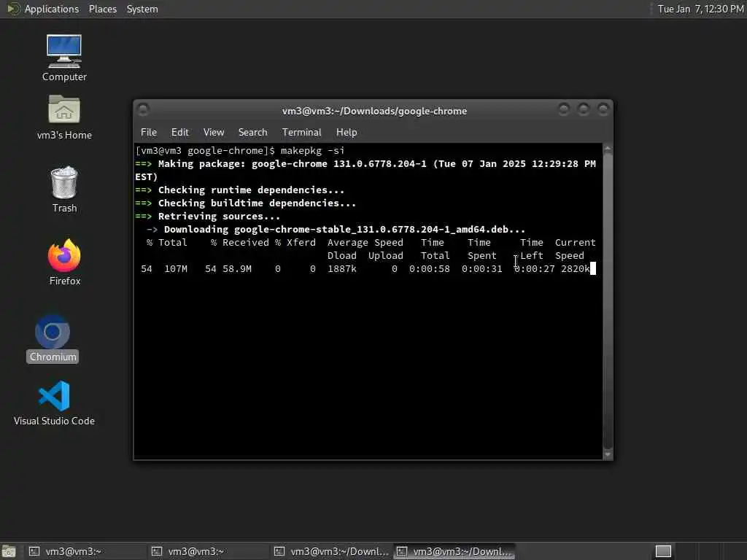Open the terminal Edit menu

tap(179, 132)
